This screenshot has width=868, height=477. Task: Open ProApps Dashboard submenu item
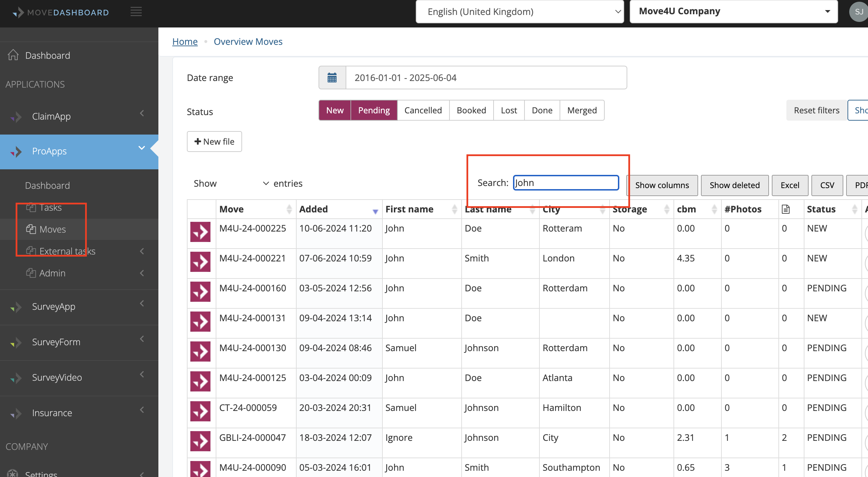click(x=48, y=185)
